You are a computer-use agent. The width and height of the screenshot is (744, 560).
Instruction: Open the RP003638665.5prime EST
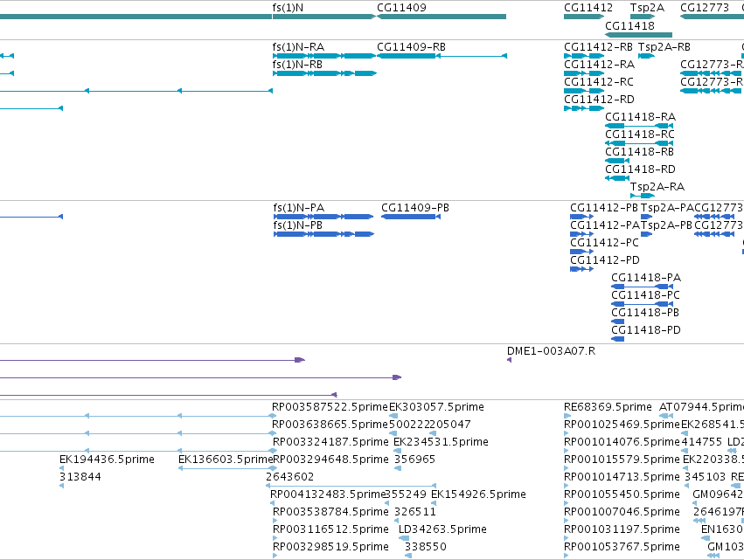coord(330,425)
